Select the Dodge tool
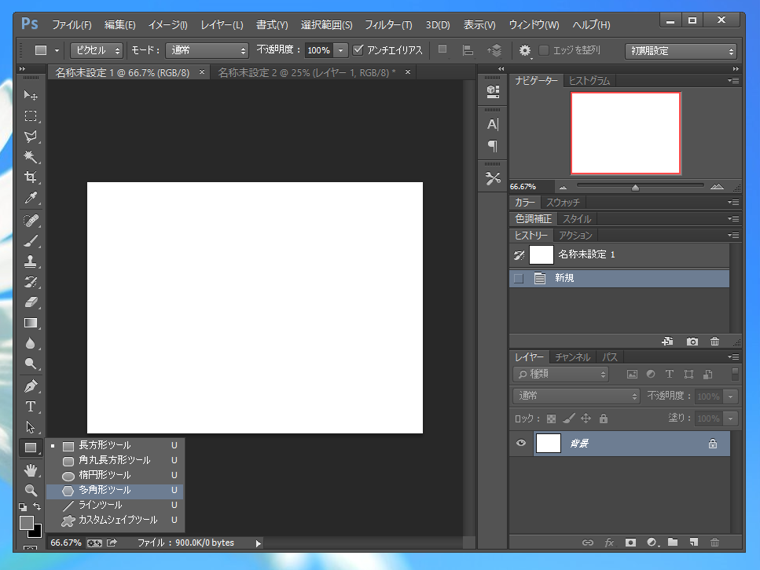 click(x=31, y=364)
